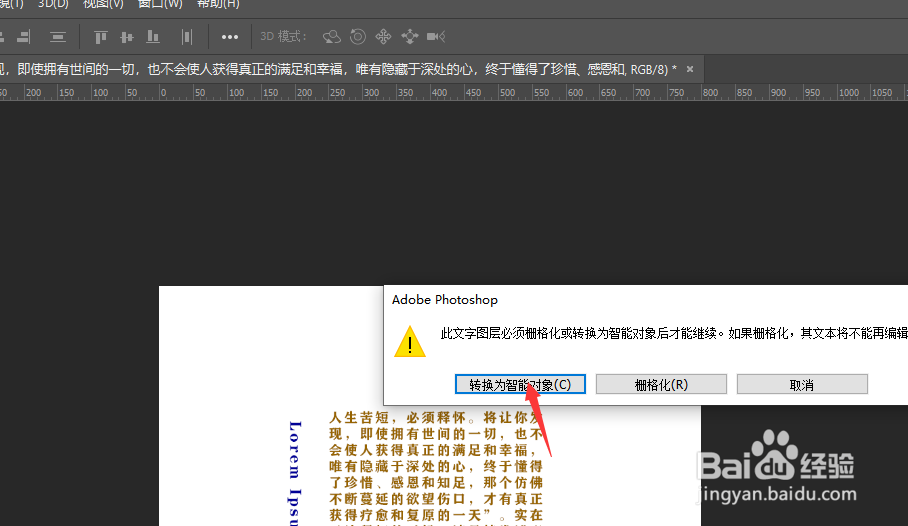Open the 窗口(W) menu

[160, 4]
